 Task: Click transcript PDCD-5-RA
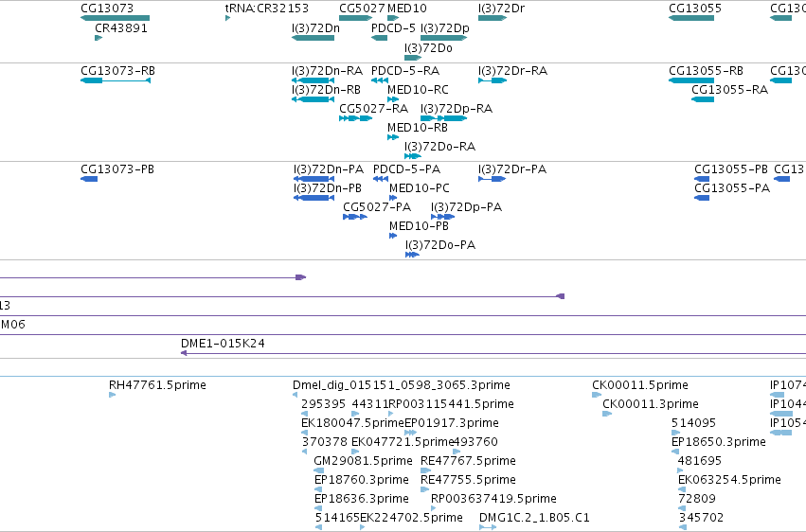(380, 80)
